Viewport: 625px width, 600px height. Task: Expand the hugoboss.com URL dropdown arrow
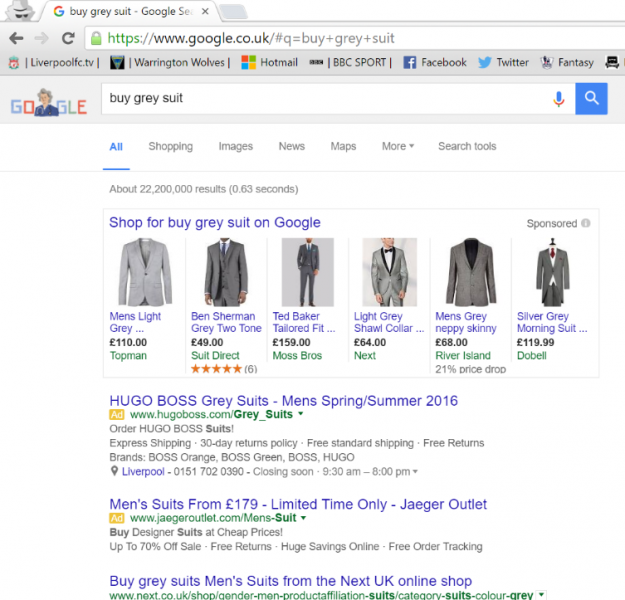301,414
